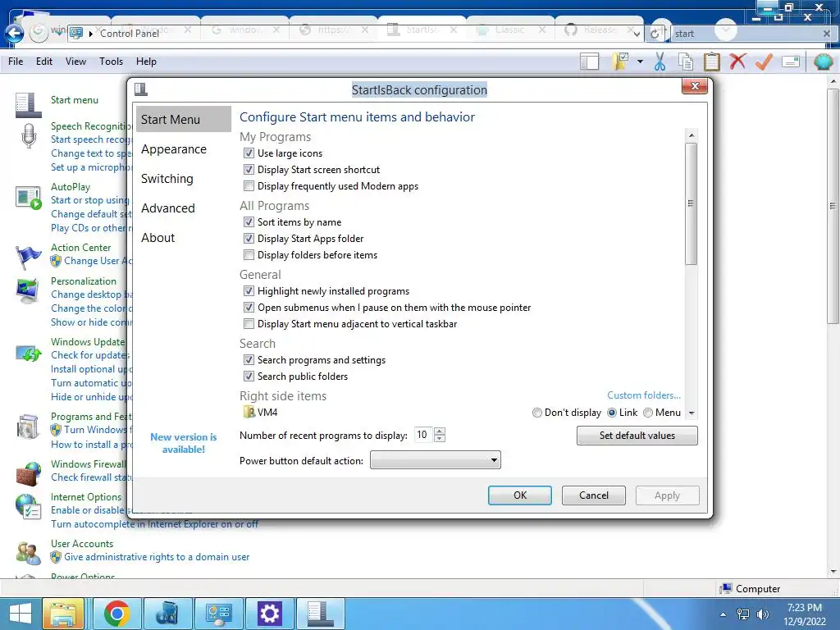Screen dimensions: 840x630
Task: Click the Action Center flag icon
Action: click(x=28, y=257)
